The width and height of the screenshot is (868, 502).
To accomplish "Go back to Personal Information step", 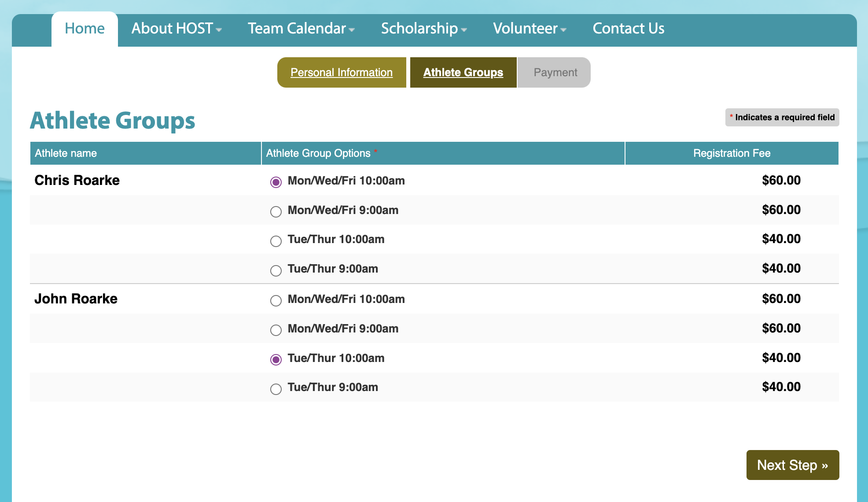I will pos(342,72).
